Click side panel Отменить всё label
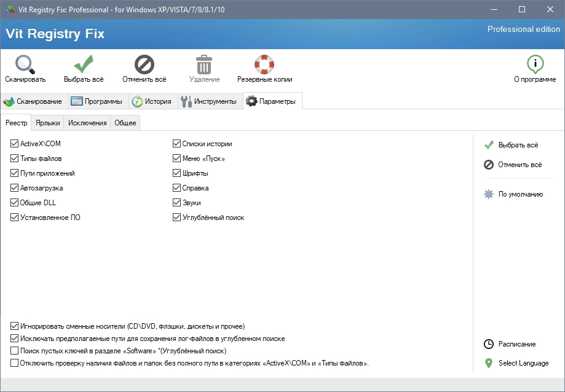565x392 pixels. click(520, 165)
